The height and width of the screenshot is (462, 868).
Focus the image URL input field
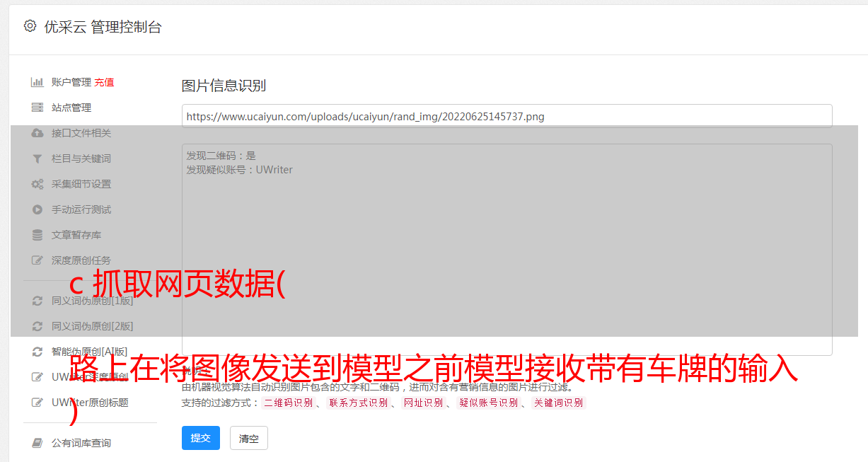click(507, 116)
